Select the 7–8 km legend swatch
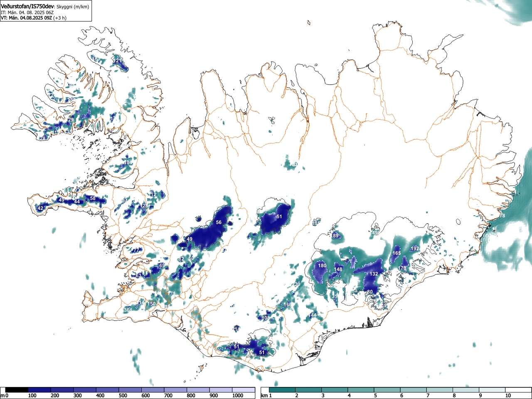532x399 pixels. coord(439,390)
